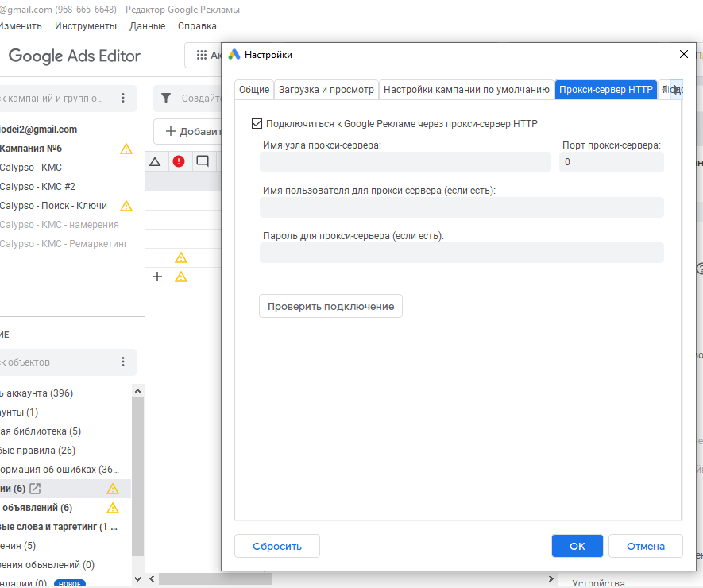Focus the proxy password input field

pos(462,253)
